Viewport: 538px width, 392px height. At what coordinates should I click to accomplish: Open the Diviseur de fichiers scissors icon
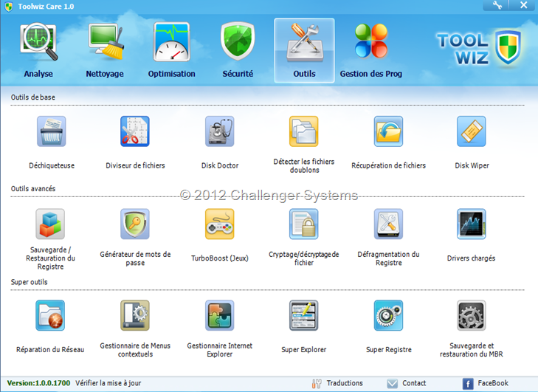[135, 131]
